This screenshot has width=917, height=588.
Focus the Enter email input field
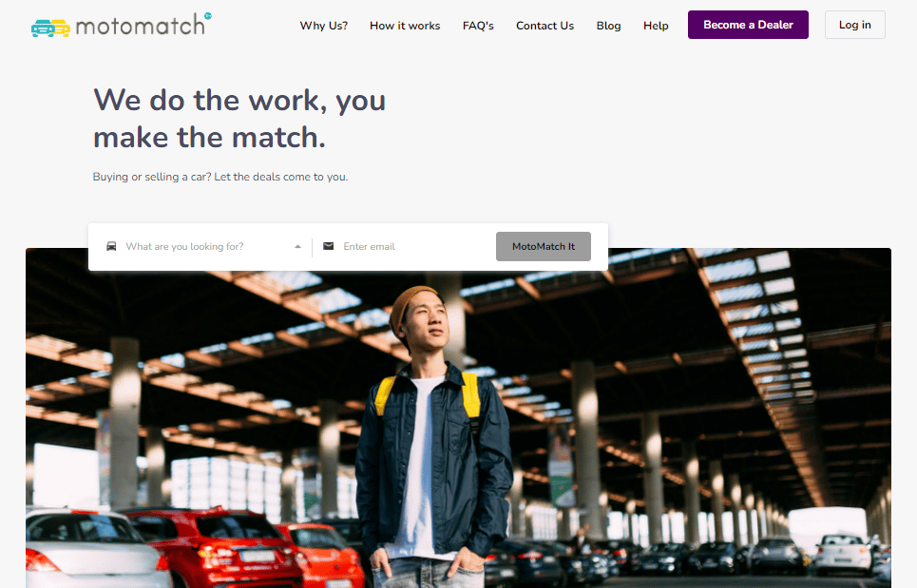tap(415, 247)
